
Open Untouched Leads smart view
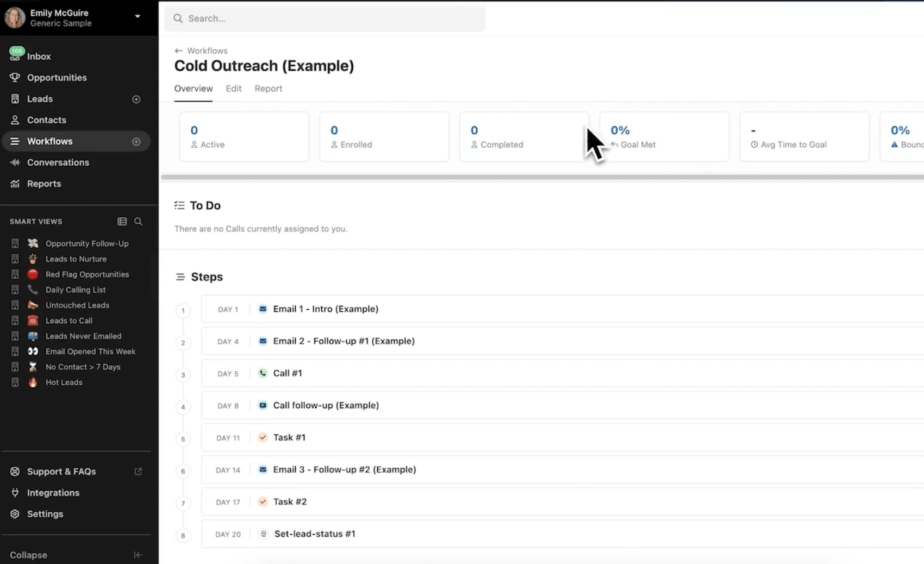(x=78, y=305)
